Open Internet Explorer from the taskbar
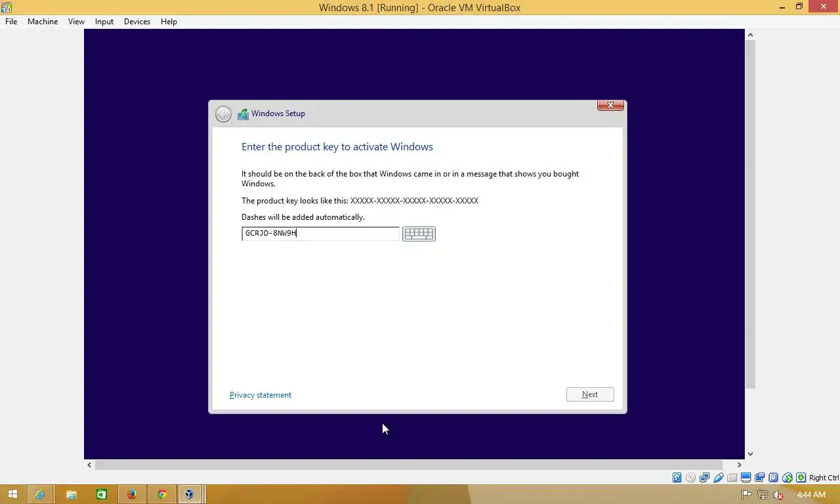This screenshot has width=840, height=504. [x=40, y=494]
